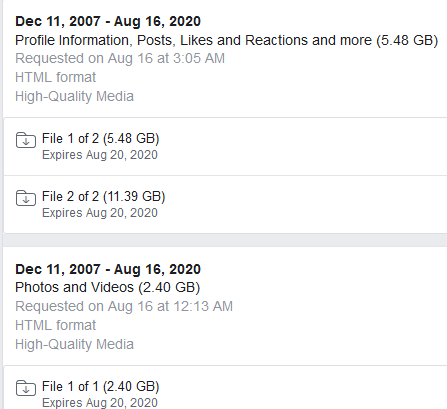
Task: Click the second HTML format label
Action: click(x=56, y=325)
